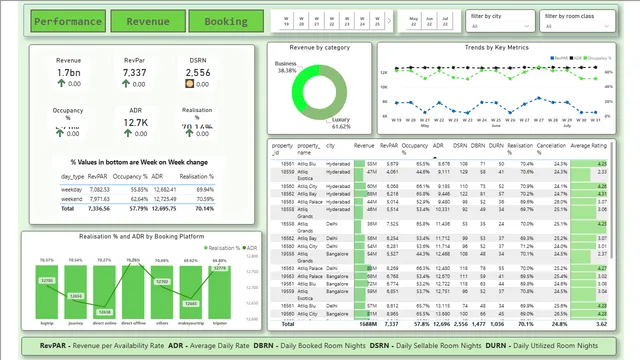Toggle Occupancy % legend in Trends chart
Viewport: 640px width, 360px height.
point(598,58)
